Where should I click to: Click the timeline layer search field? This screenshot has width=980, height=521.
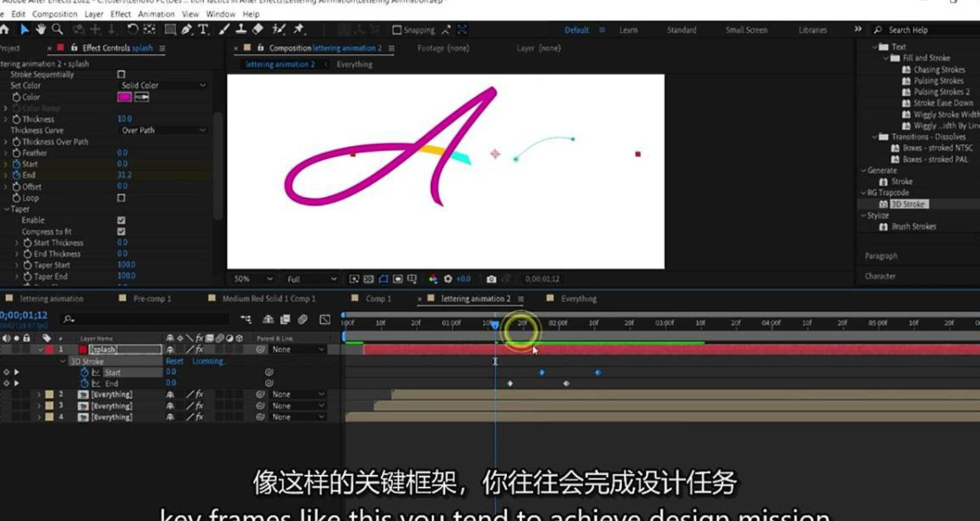pos(145,319)
